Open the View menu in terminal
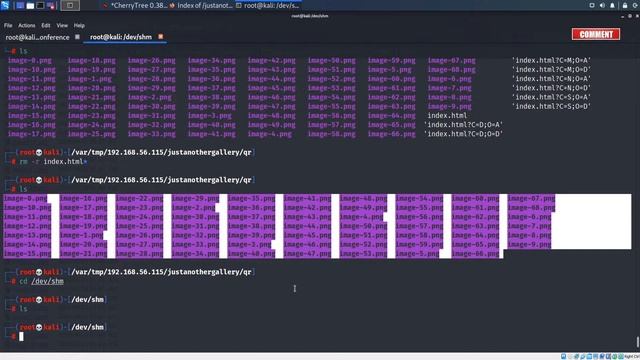640x360 pixels. [x=62, y=25]
